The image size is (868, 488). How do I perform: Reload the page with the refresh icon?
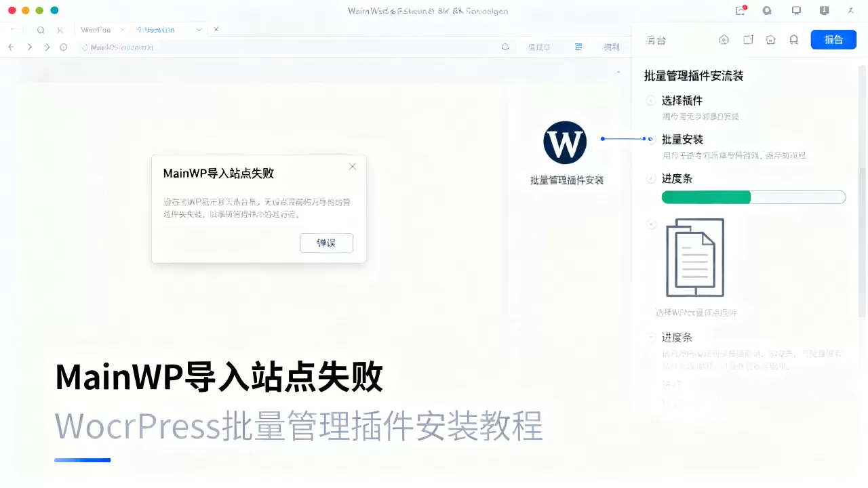pyautogui.click(x=505, y=47)
